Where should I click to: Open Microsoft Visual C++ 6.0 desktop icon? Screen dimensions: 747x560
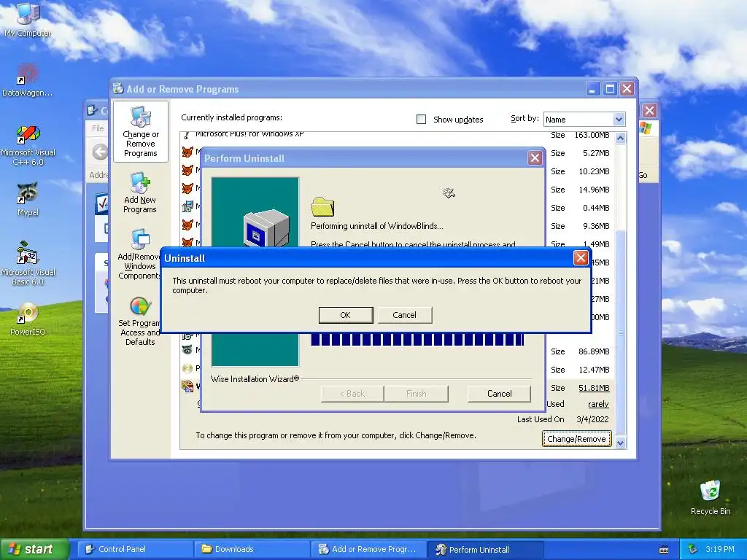(x=28, y=145)
